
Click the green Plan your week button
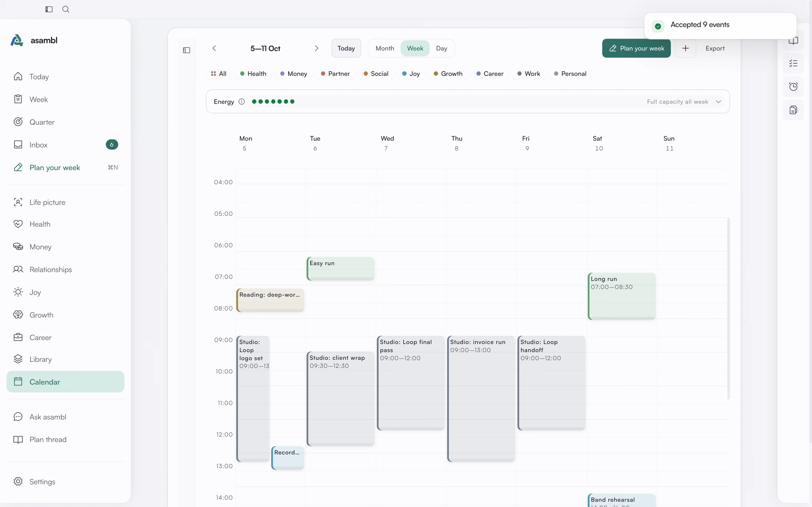636,48
